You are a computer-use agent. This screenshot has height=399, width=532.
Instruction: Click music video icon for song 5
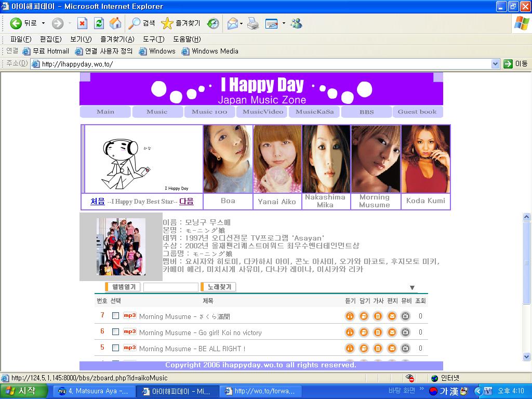click(406, 348)
